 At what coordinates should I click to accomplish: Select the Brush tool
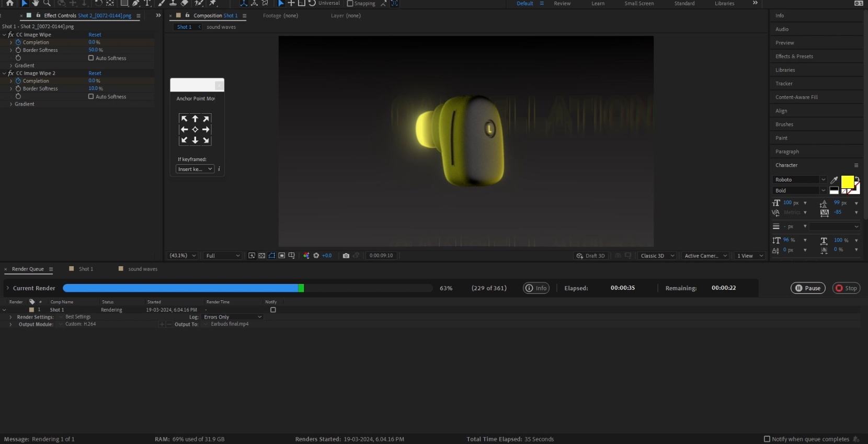161,3
